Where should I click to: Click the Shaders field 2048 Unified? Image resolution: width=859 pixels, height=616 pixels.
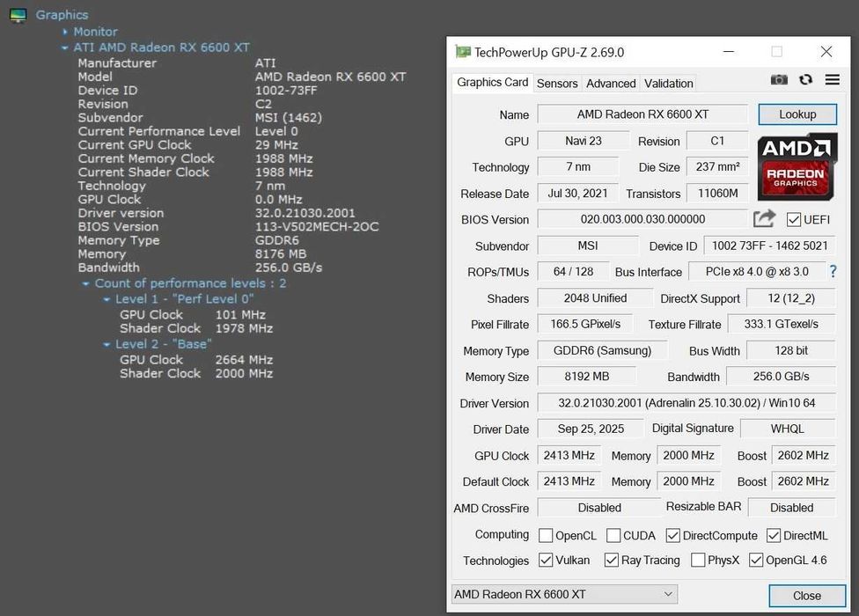(595, 297)
